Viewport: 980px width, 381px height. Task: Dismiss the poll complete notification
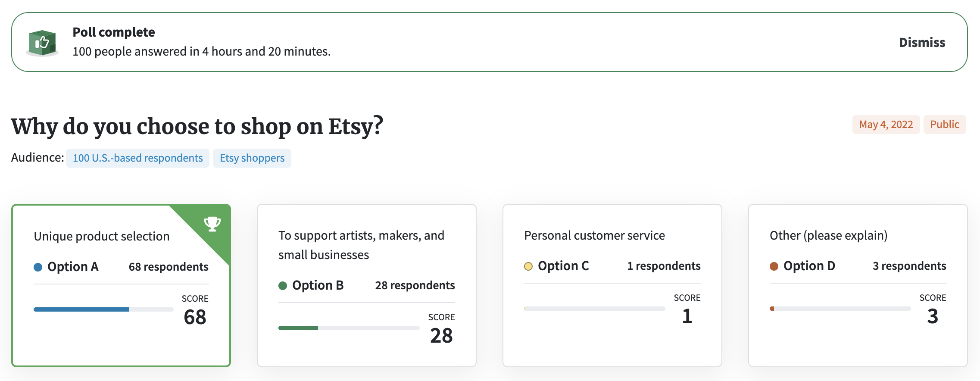point(922,42)
